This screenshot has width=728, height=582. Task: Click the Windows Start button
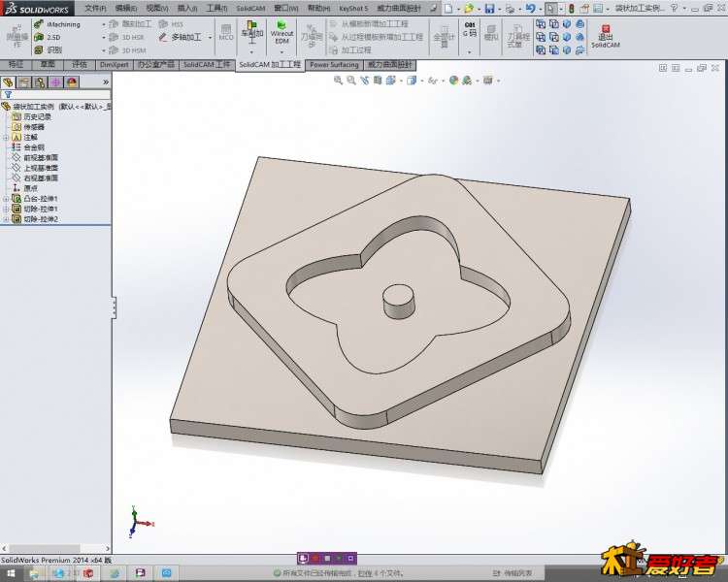(11, 573)
